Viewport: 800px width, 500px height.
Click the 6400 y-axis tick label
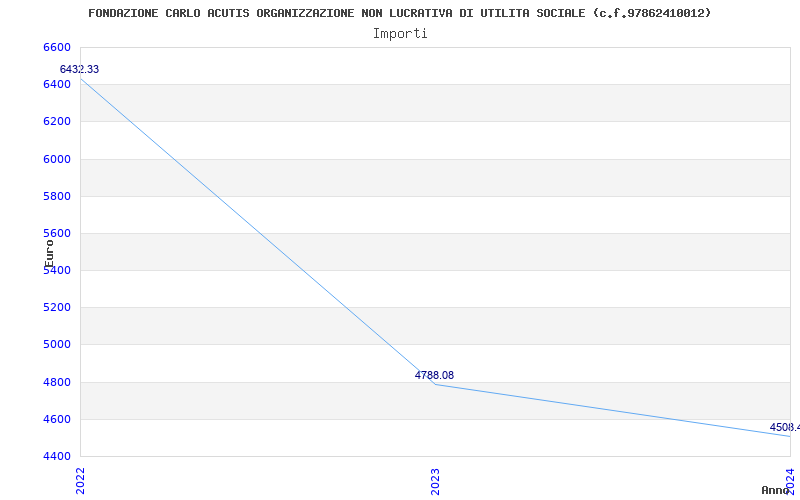point(57,84)
